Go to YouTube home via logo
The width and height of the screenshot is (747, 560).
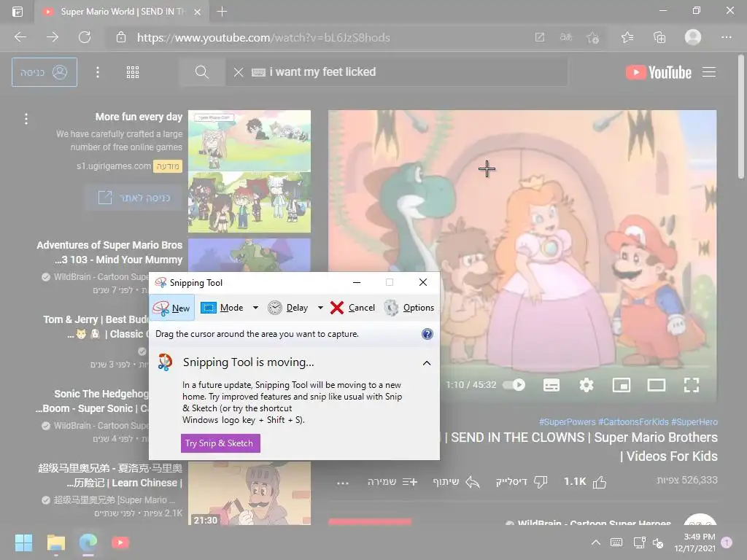[x=659, y=72]
